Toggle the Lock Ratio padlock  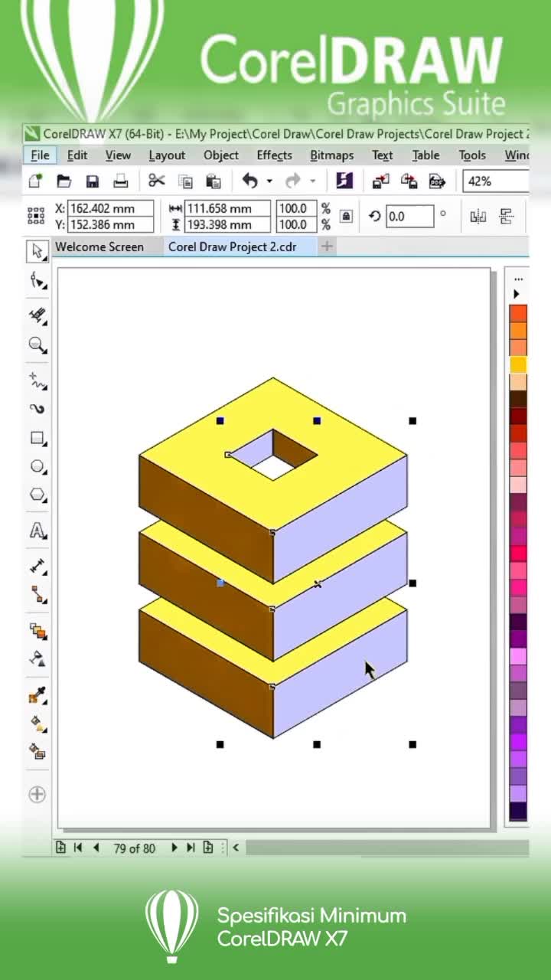pos(346,217)
